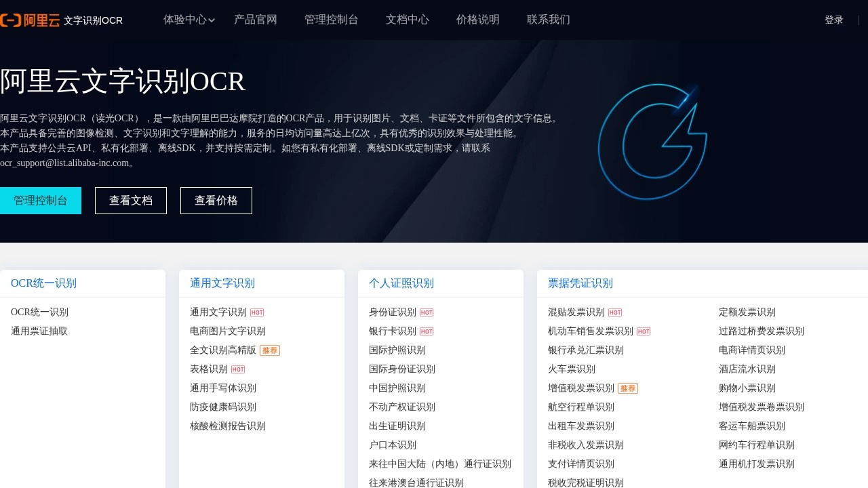Open 混贴发票识别

click(576, 312)
